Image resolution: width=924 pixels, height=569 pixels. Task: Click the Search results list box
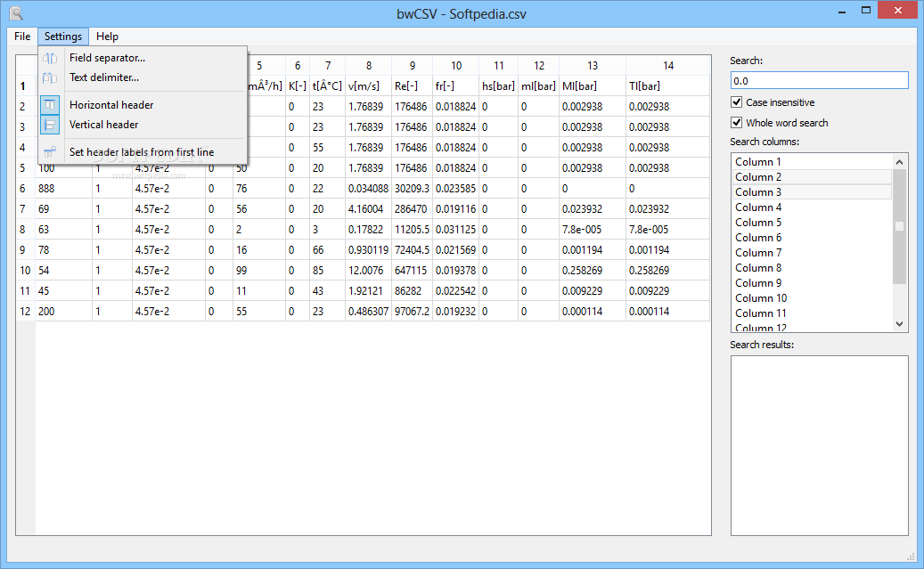[819, 445]
